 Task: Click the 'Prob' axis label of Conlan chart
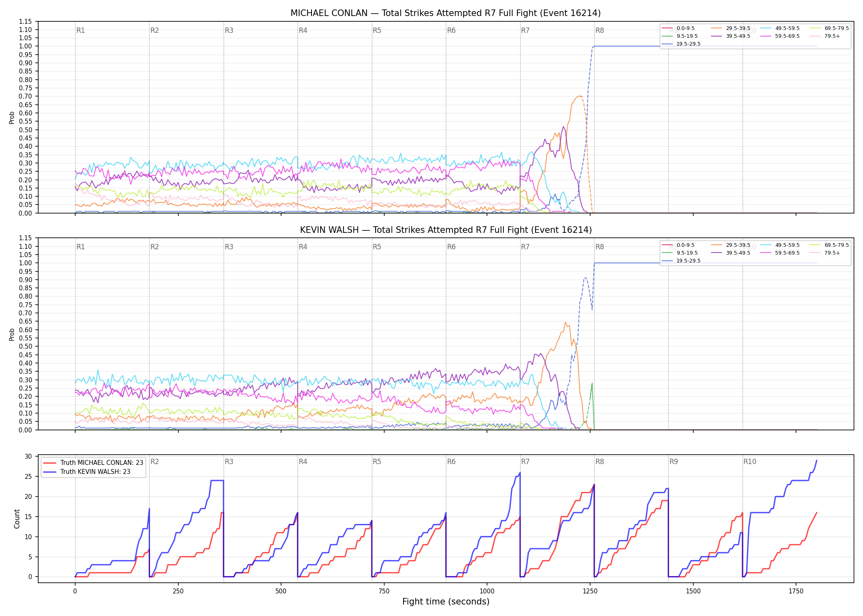point(12,117)
